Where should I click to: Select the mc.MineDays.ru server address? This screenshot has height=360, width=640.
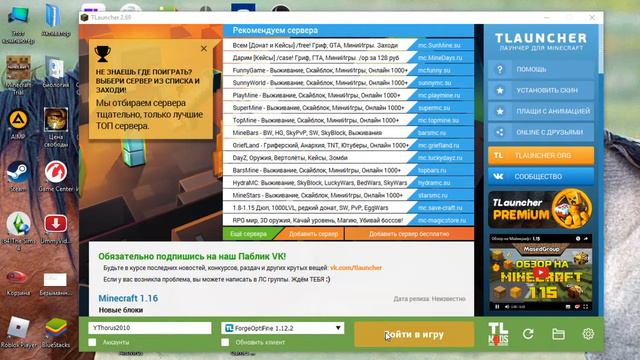click(440, 58)
